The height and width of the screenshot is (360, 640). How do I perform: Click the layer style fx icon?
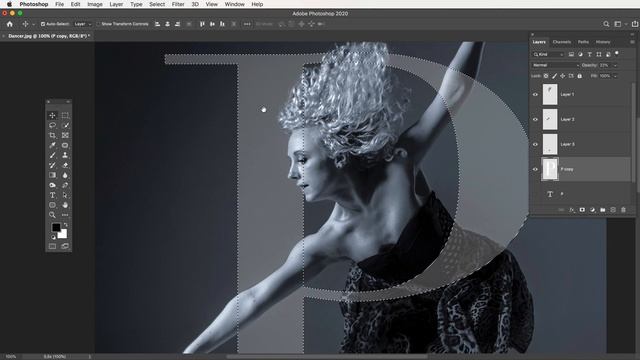coord(571,210)
